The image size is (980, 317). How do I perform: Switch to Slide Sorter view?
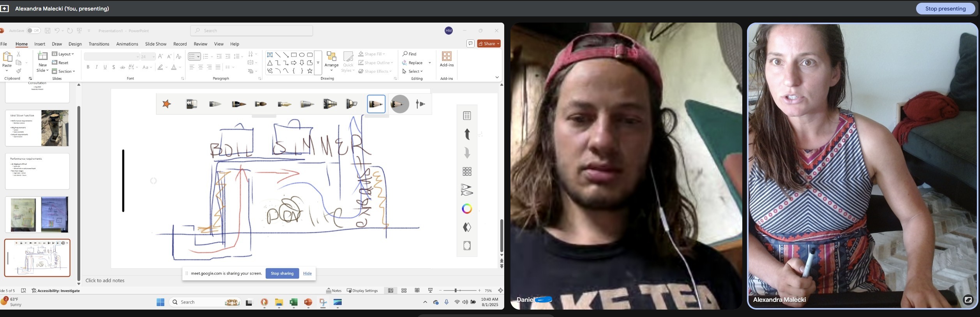(404, 291)
